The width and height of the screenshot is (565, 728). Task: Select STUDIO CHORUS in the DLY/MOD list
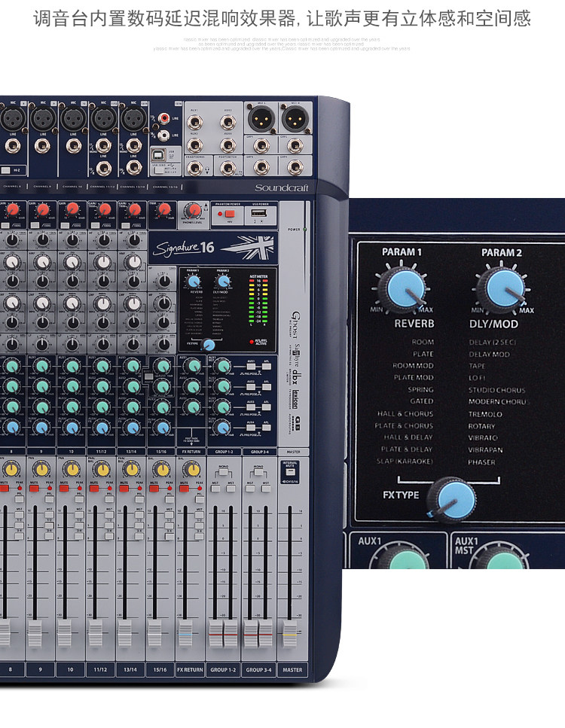[x=496, y=390]
